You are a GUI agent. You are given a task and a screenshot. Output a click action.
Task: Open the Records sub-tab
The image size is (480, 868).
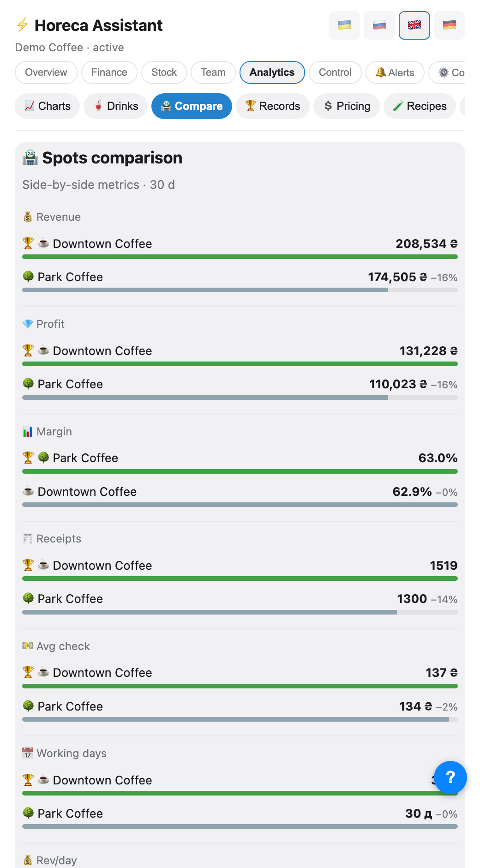point(273,106)
